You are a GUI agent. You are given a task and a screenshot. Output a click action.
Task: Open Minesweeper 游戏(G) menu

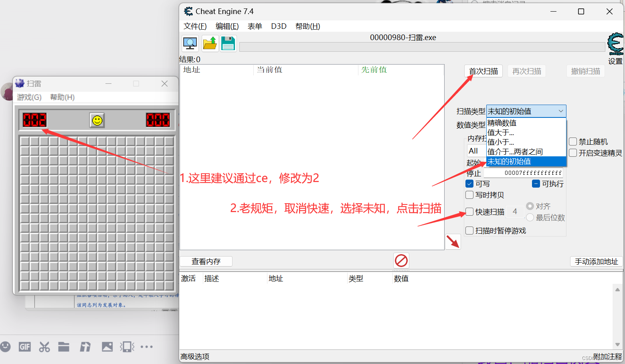(29, 97)
